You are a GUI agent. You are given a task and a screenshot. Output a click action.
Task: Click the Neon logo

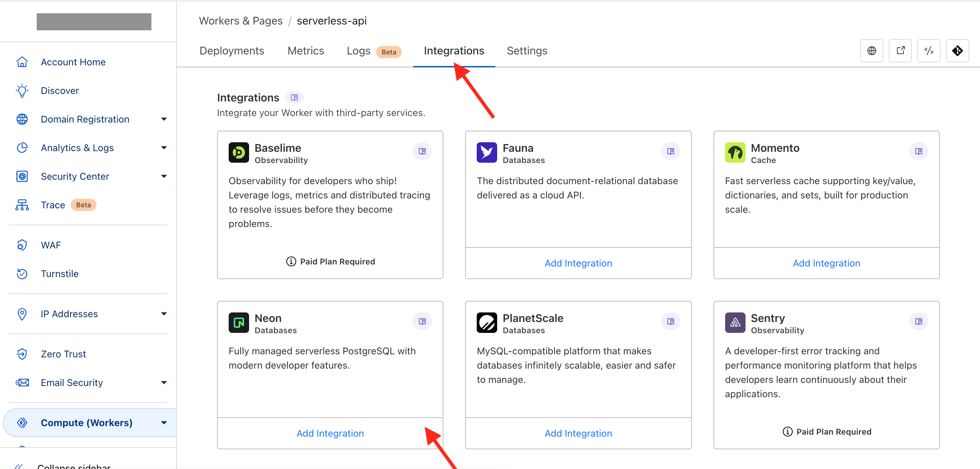(239, 322)
